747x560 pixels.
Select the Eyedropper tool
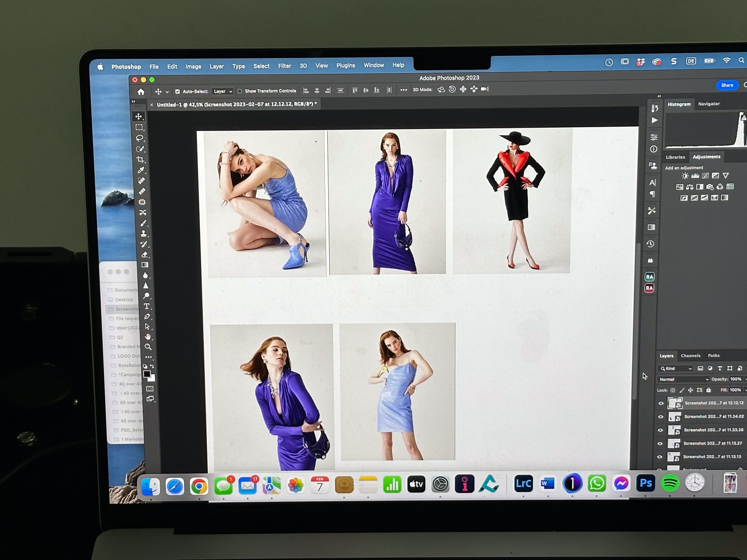141,170
